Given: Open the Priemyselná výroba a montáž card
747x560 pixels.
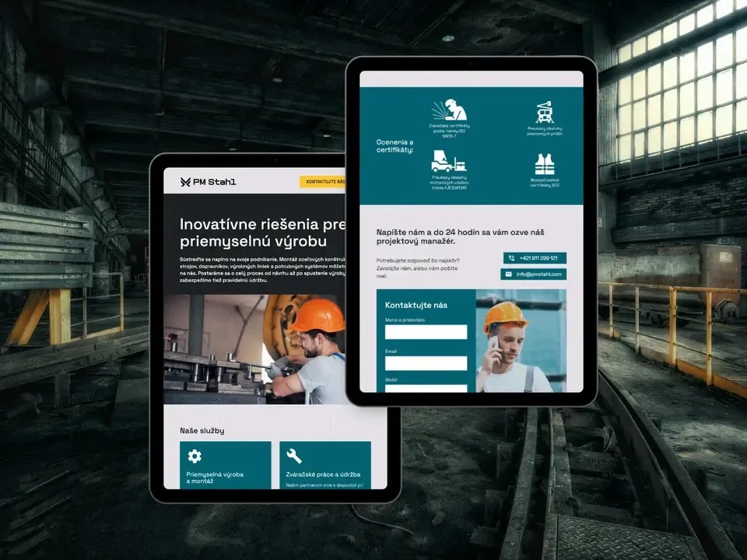Looking at the screenshot, I should tap(226, 465).
